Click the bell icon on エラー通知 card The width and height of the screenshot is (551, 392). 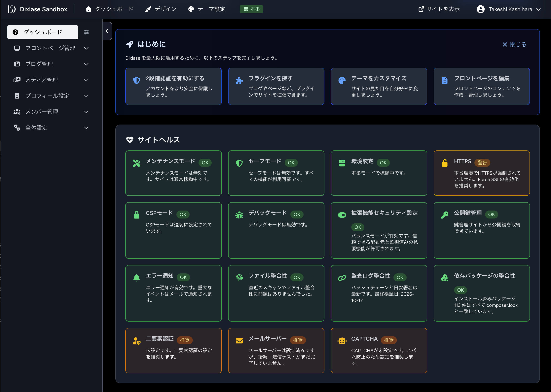point(136,278)
